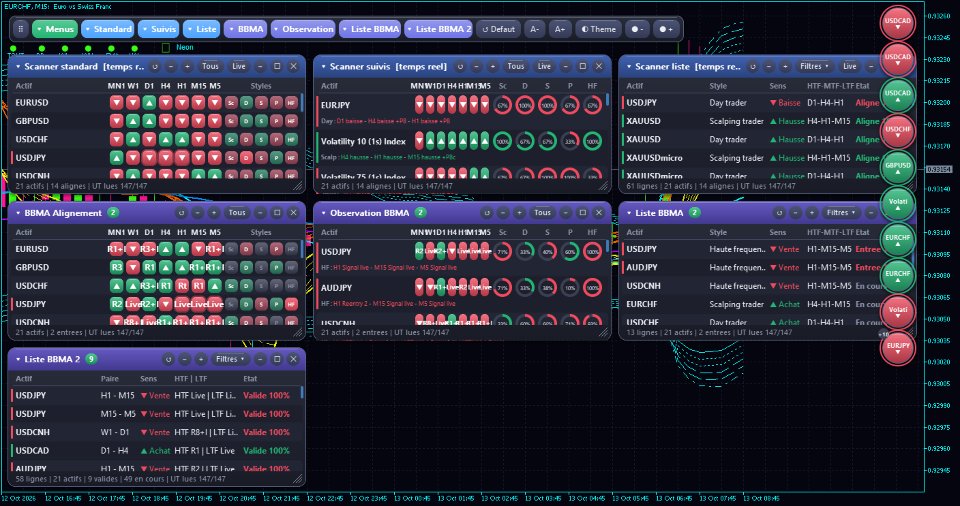This screenshot has height=506, width=960.
Task: Grab the Liste BBMA 2 resize grip
Action: [298, 479]
